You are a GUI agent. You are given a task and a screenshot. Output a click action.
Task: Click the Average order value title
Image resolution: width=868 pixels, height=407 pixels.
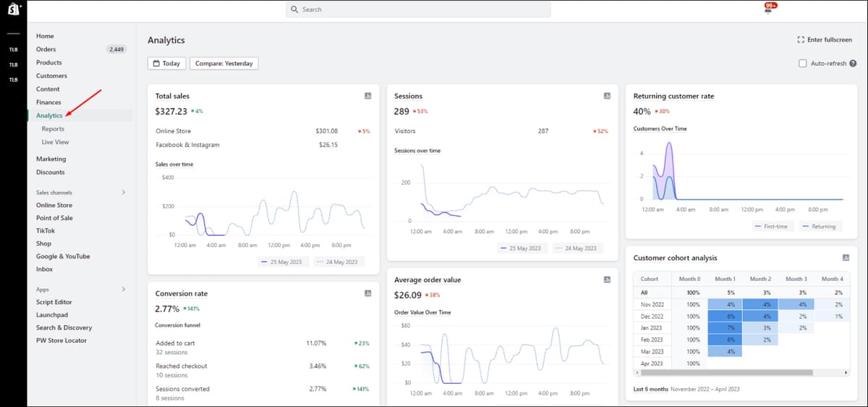click(x=427, y=280)
